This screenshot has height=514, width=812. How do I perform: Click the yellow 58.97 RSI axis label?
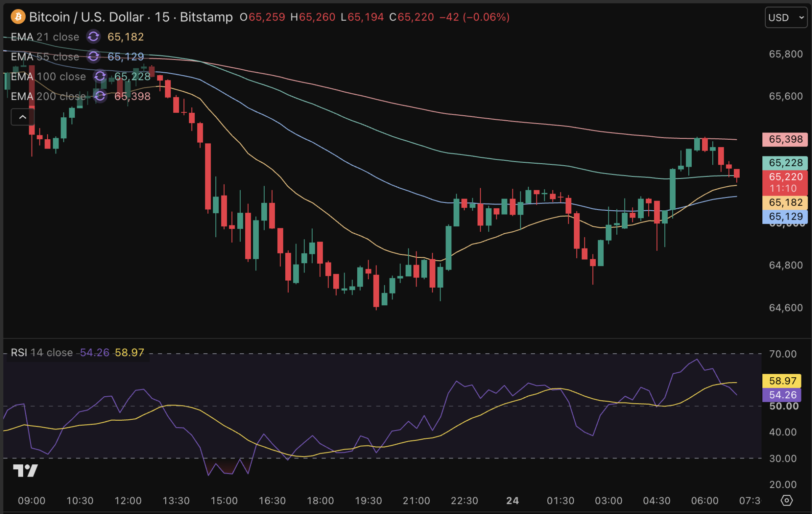pos(782,381)
